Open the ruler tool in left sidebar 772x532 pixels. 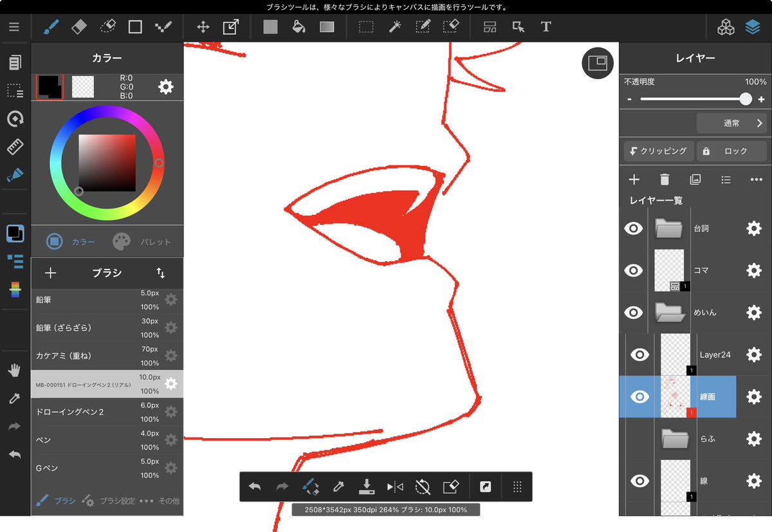[15, 147]
